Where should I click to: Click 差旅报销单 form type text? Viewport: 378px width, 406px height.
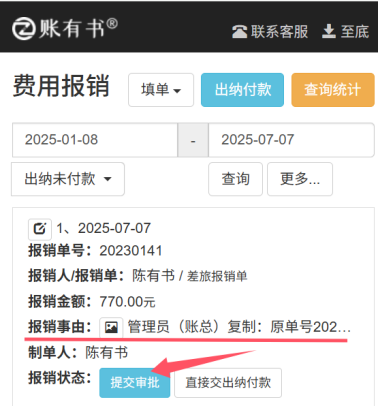pos(217,276)
